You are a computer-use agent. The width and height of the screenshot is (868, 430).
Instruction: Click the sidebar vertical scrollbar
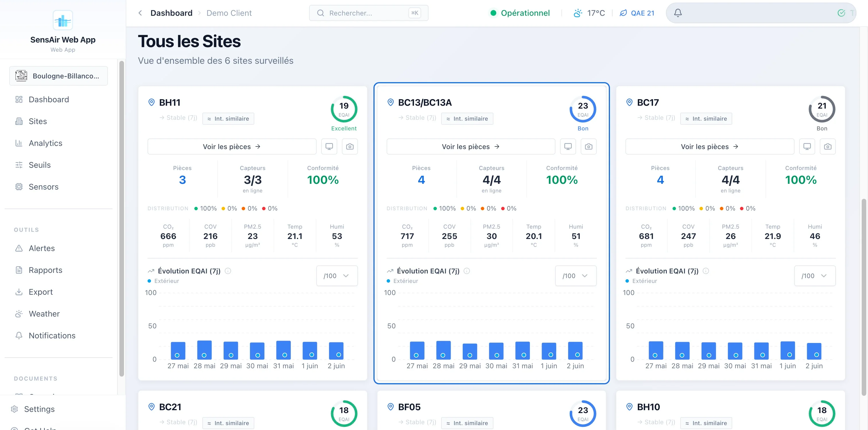pos(122,219)
